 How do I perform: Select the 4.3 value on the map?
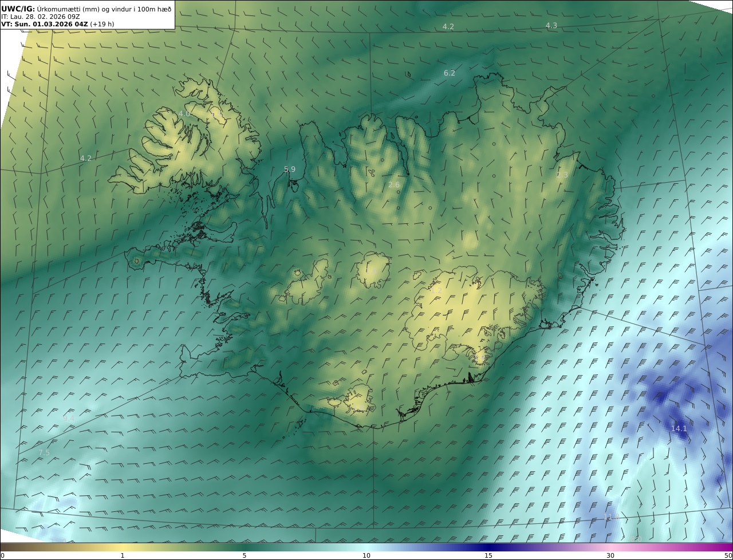coord(551,25)
